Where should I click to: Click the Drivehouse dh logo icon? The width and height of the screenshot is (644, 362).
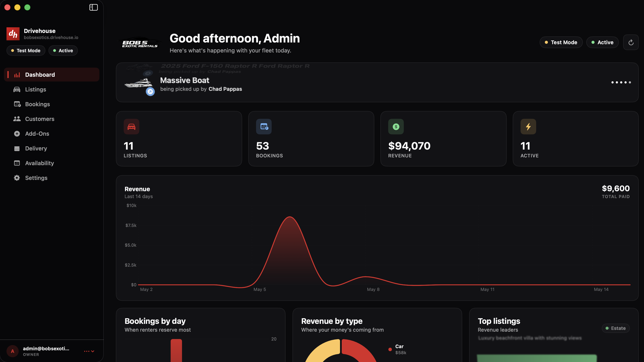[x=13, y=34]
